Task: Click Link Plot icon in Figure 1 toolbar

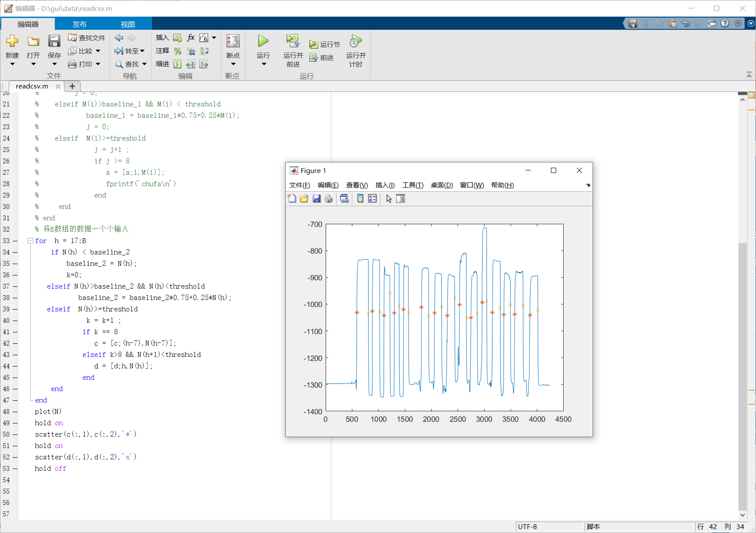Action: tap(344, 198)
